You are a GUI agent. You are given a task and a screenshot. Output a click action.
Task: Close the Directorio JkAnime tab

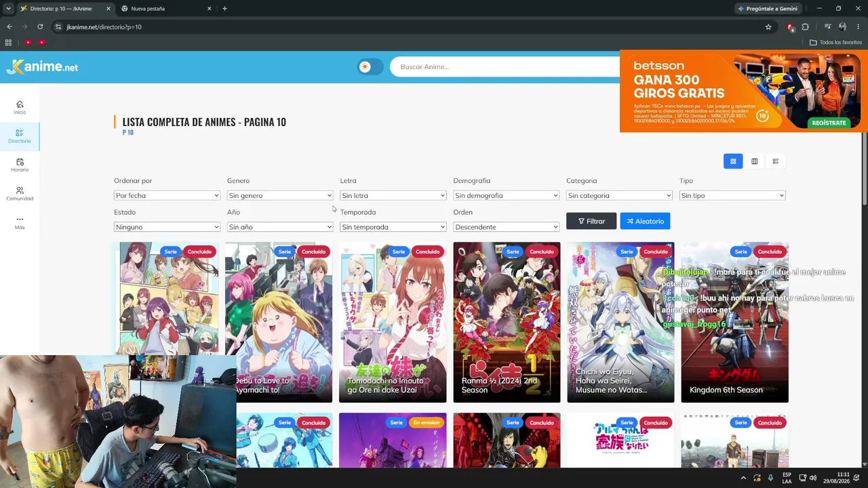pyautogui.click(x=108, y=9)
